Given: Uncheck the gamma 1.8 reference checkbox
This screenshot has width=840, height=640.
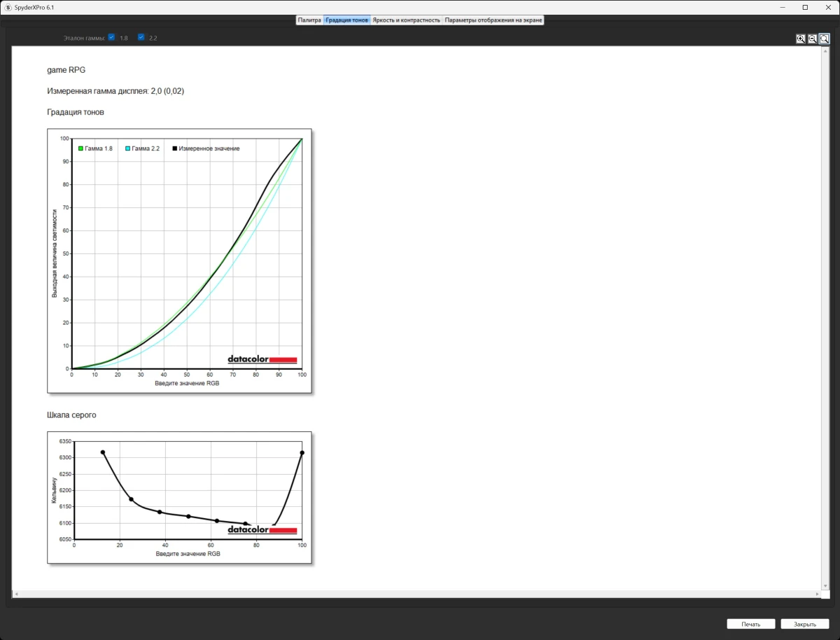Looking at the screenshot, I should (111, 37).
